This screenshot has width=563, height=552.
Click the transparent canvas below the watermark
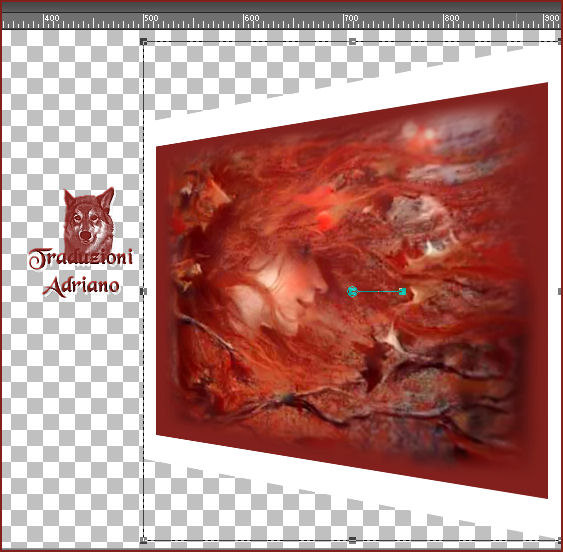(x=72, y=413)
